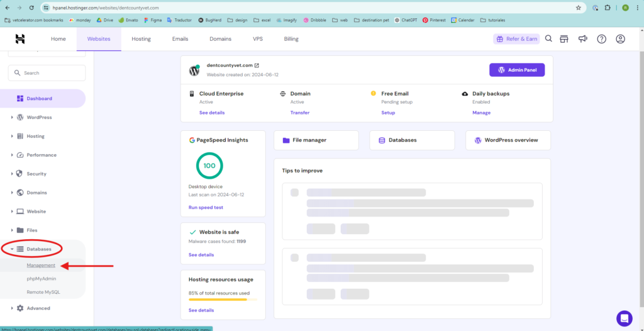This screenshot has height=331, width=644.
Task: Open the live chat bubble icon
Action: pyautogui.click(x=625, y=318)
